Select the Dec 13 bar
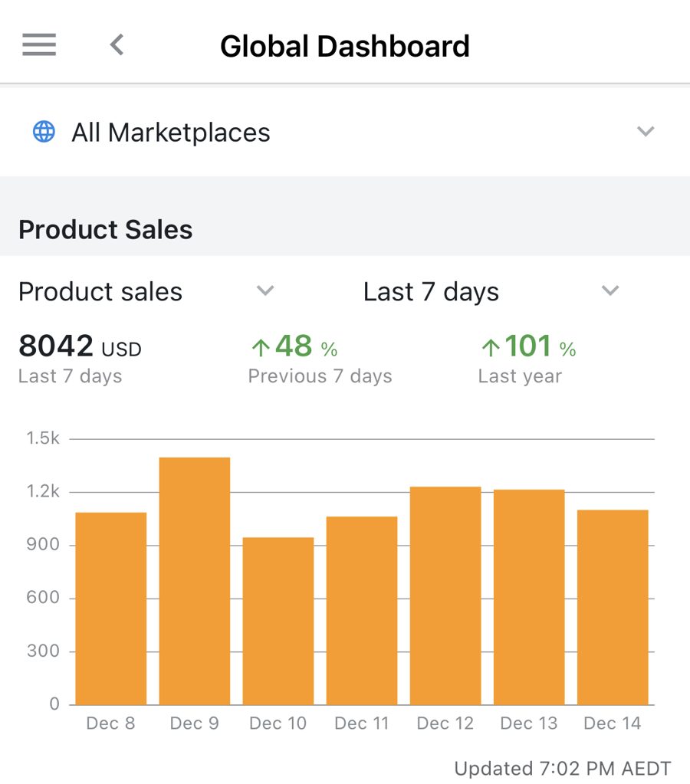Screen dimensions: 690x784 coord(529,597)
